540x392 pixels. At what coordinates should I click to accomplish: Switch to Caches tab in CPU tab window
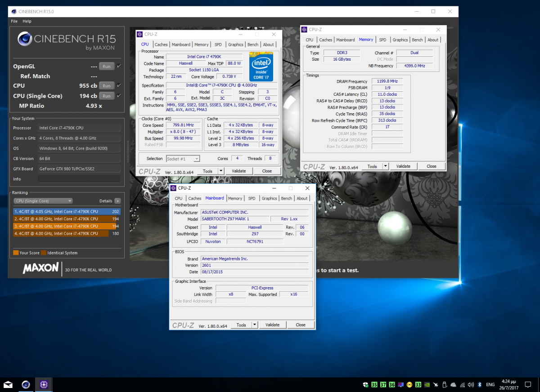click(161, 45)
